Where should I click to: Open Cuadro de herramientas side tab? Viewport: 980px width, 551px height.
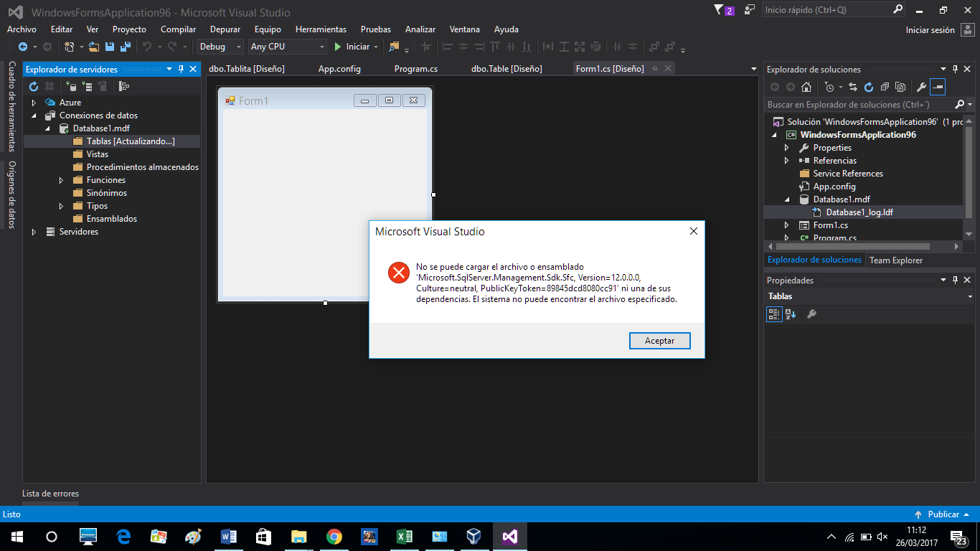(x=11, y=106)
